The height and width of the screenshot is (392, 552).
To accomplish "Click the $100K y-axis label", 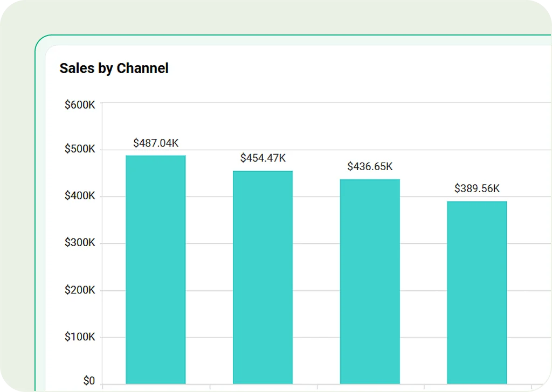I will click(x=80, y=337).
